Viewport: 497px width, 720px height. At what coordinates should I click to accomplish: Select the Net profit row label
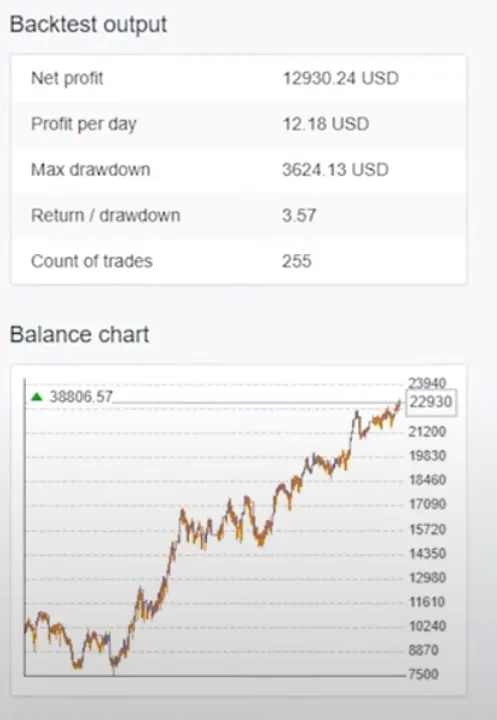click(x=67, y=78)
